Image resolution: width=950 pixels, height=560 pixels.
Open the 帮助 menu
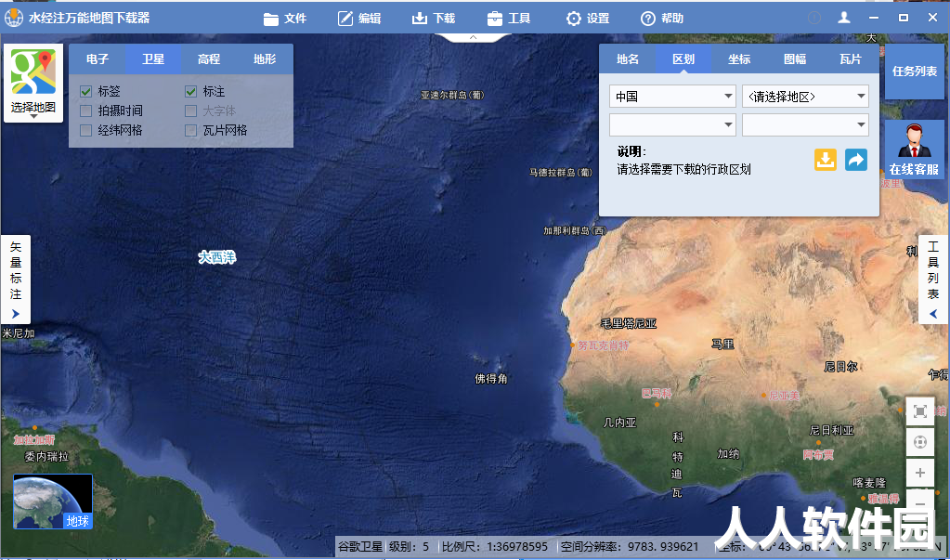662,19
